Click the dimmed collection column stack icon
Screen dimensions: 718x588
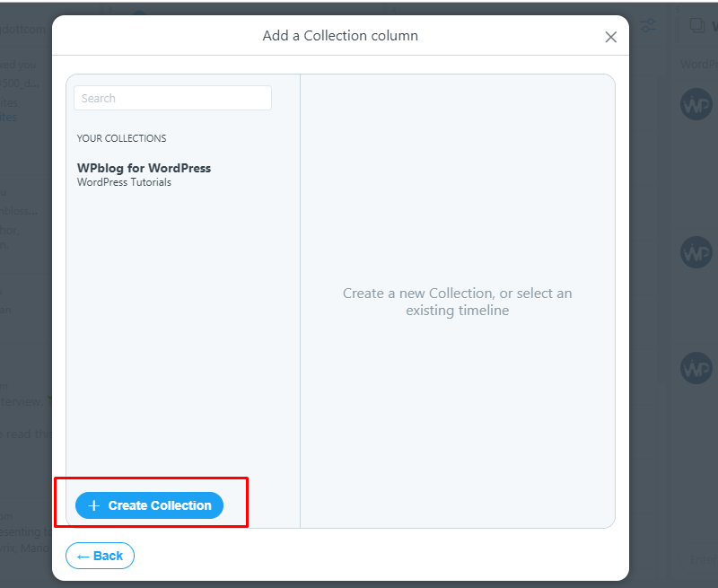pos(697,25)
